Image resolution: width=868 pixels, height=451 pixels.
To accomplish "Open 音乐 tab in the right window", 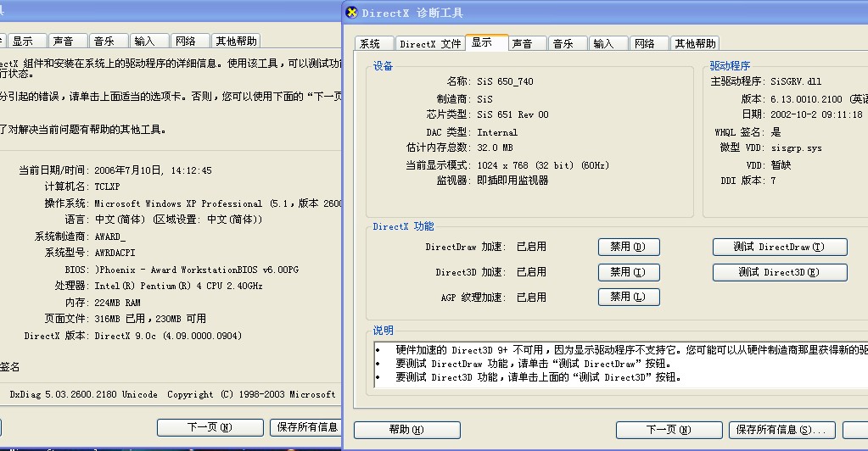I will (568, 44).
